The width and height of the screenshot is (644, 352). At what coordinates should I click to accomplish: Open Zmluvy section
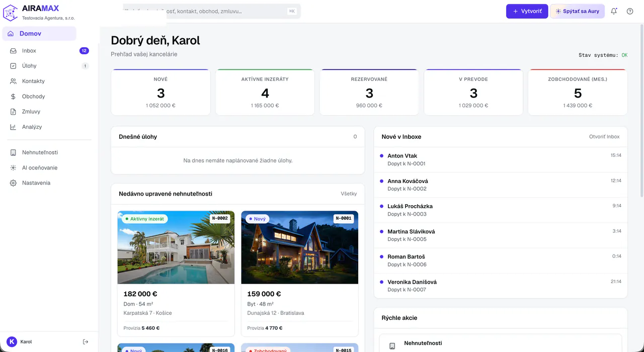(x=49, y=112)
